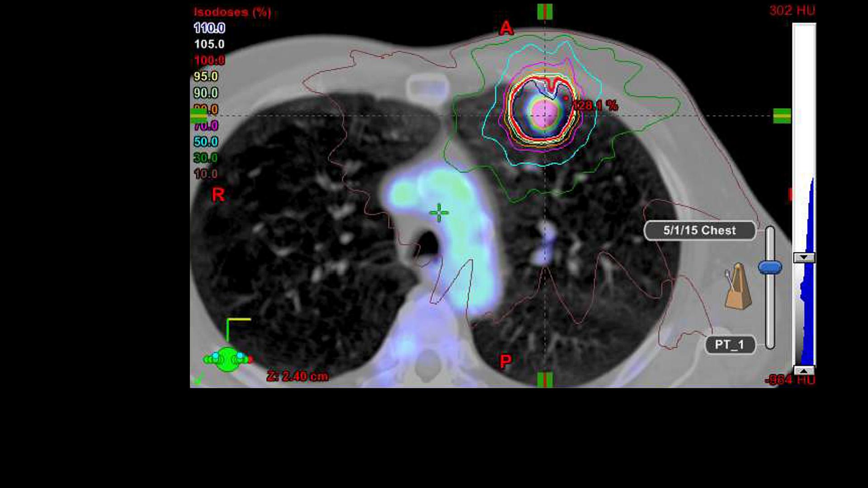The image size is (868, 488).
Task: Click the green checkmark indicator
Action: tap(197, 380)
